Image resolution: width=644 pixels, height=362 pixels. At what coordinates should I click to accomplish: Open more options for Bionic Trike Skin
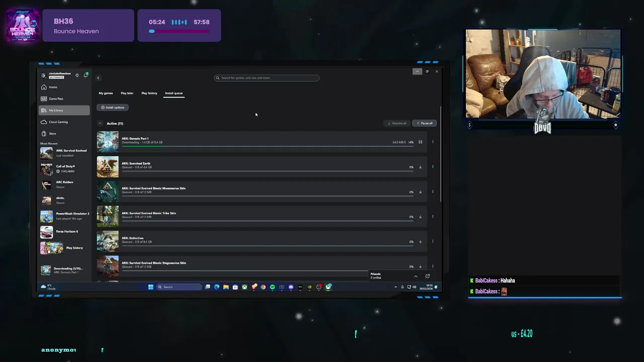tap(433, 217)
